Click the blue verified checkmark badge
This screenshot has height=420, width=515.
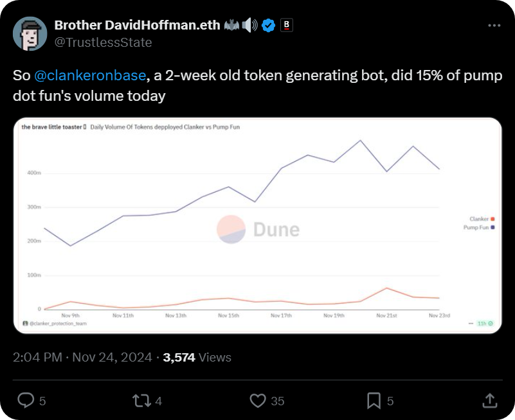tap(269, 26)
